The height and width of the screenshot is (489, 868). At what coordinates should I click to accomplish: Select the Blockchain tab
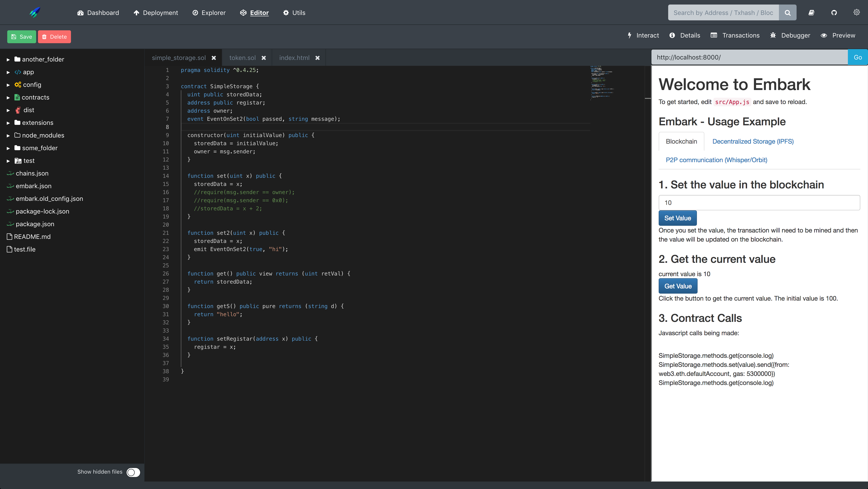[x=681, y=141]
